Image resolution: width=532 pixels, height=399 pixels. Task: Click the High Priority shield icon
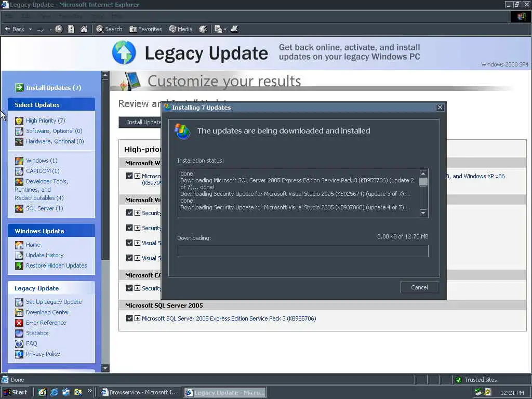click(x=19, y=121)
